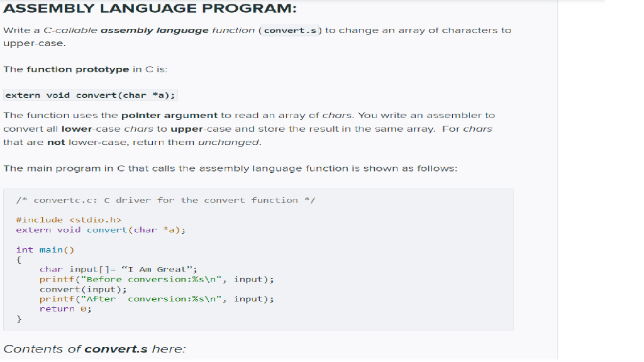Click the comment line '/* convertc.c: C driver'

pos(165,200)
